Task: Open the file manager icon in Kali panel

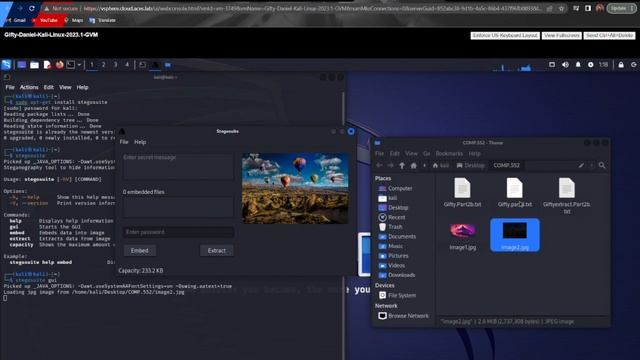Action: click(x=34, y=64)
